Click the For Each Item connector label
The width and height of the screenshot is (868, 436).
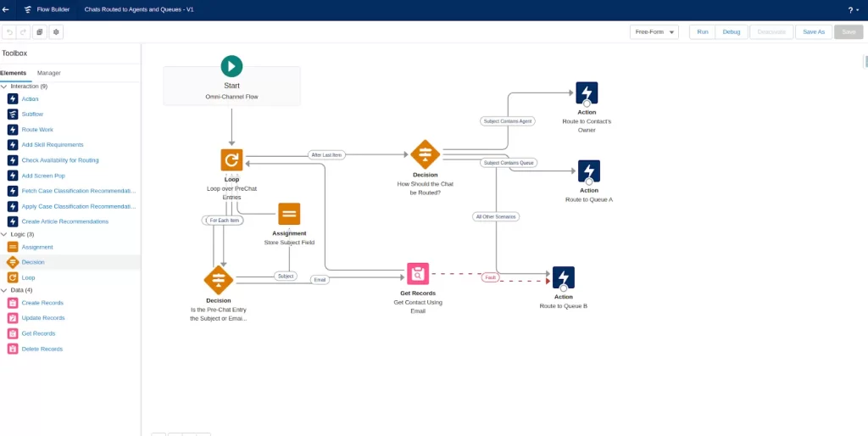224,221
